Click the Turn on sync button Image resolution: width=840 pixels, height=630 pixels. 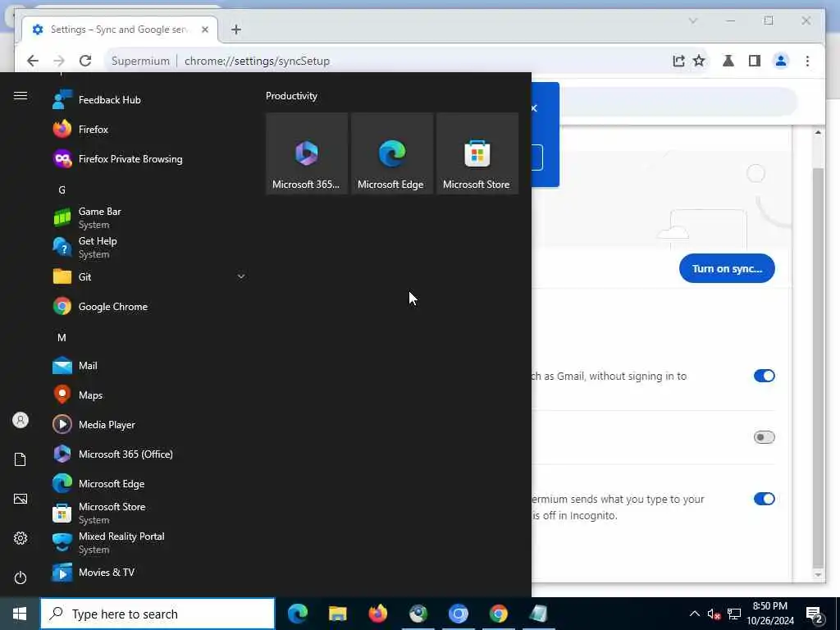(x=727, y=268)
